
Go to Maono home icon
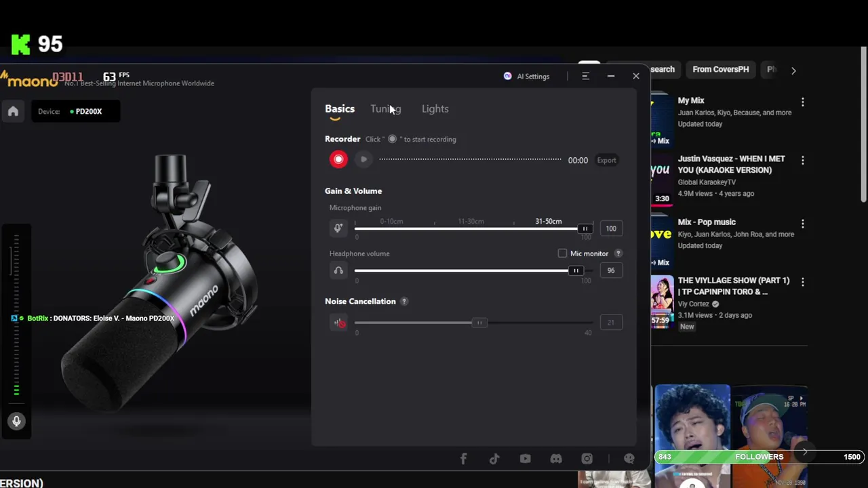13,112
